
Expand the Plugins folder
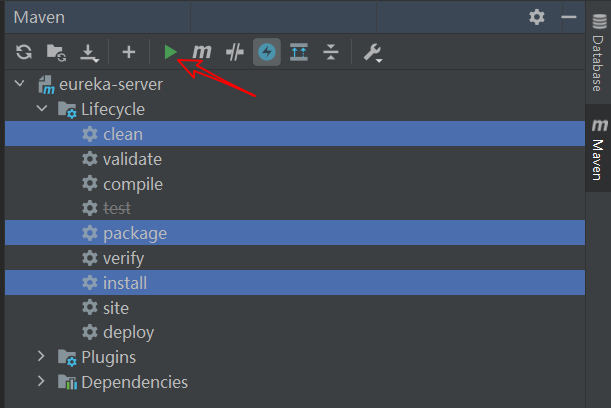point(41,356)
